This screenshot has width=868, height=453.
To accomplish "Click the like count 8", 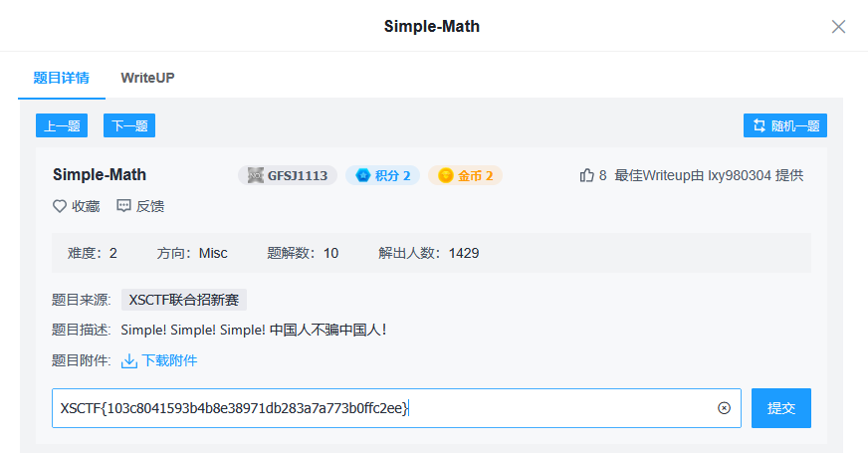I will (x=603, y=175).
